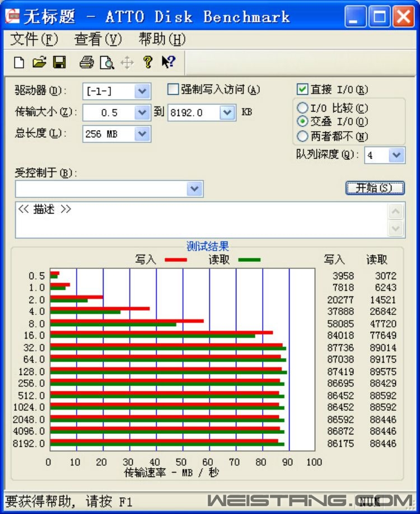The image size is (420, 514).
Task: Open the 驱动器 drive dropdown
Action: point(142,91)
